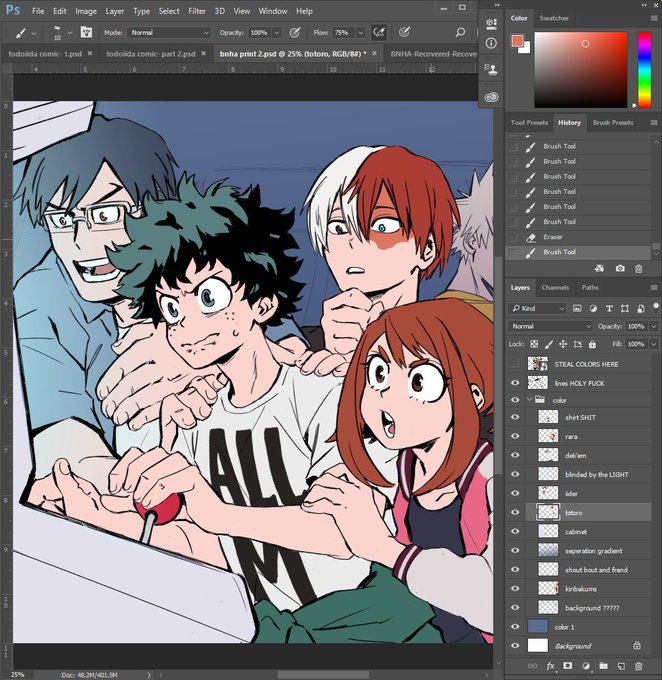This screenshot has height=680, width=662.
Task: Hide the rara layer eye
Action: coord(515,436)
